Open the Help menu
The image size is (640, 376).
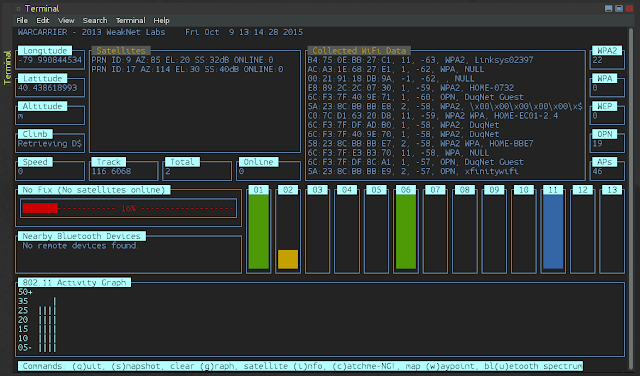pos(161,20)
